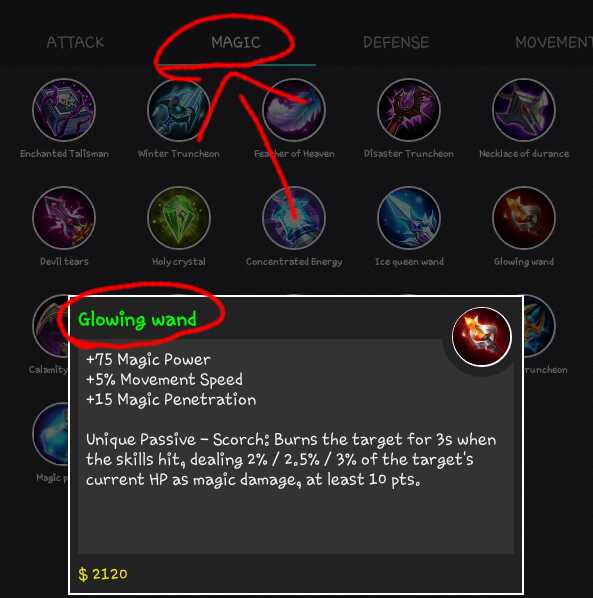Viewport: 593px width, 598px height.
Task: Switch to the DEFENSE tab
Action: point(396,42)
